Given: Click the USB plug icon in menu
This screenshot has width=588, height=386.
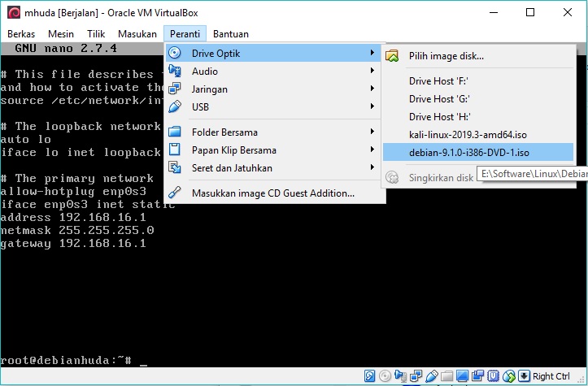Looking at the screenshot, I should coord(174,106).
